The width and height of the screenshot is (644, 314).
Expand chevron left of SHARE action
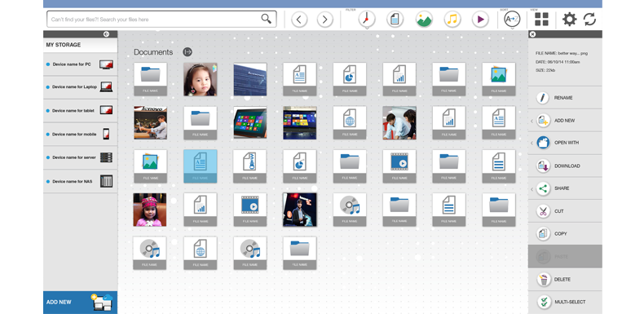coord(532,188)
